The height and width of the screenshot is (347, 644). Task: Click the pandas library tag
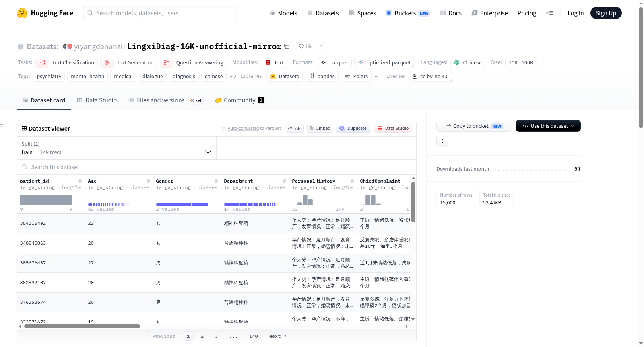click(x=322, y=76)
